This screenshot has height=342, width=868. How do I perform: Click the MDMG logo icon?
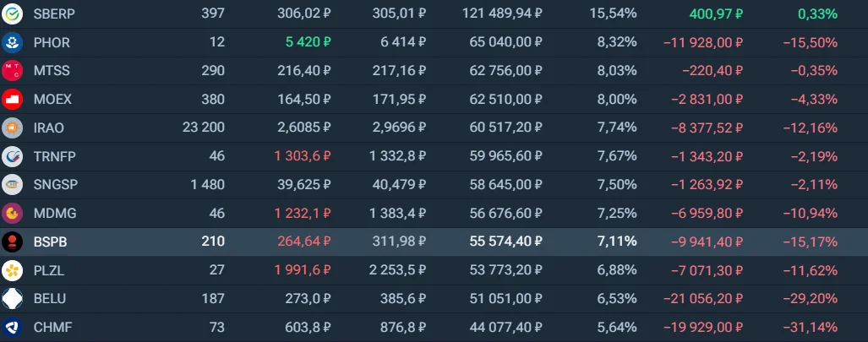point(12,214)
